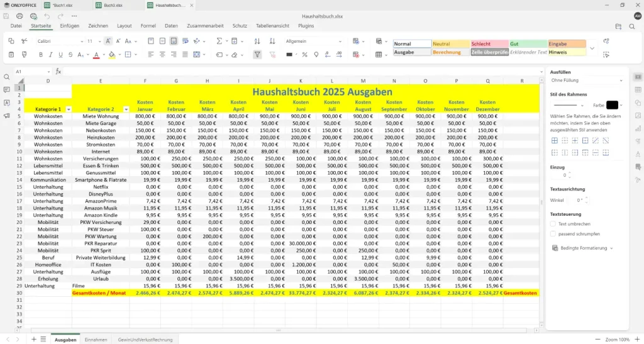Click the Wrap text icon in toolbar
This screenshot has height=344, width=644.
pyautogui.click(x=186, y=41)
